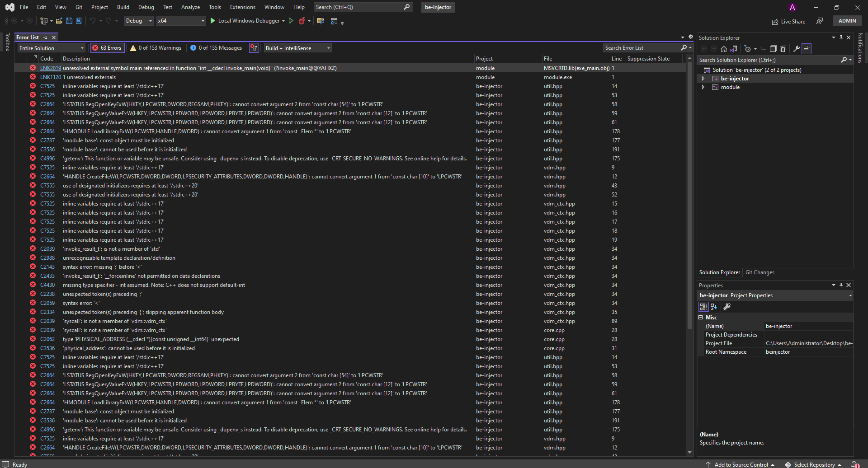This screenshot has height=468, width=868.
Task: Open the Debug configuration dropdown
Action: 139,21
